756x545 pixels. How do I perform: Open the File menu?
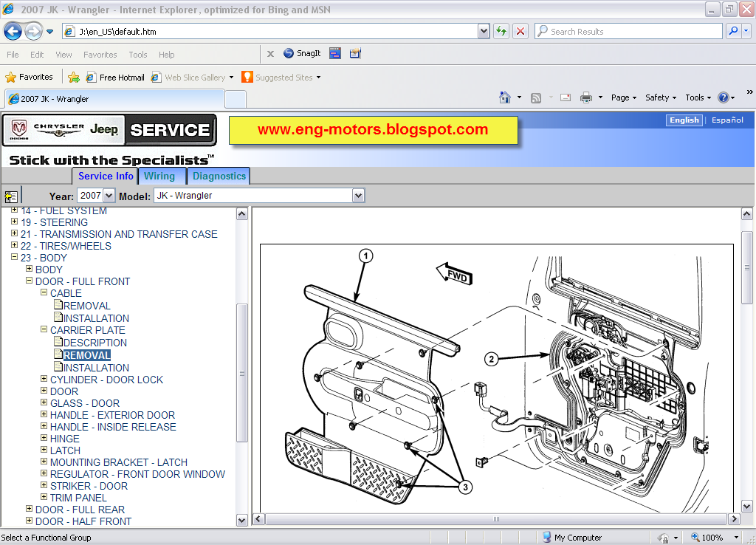point(13,55)
